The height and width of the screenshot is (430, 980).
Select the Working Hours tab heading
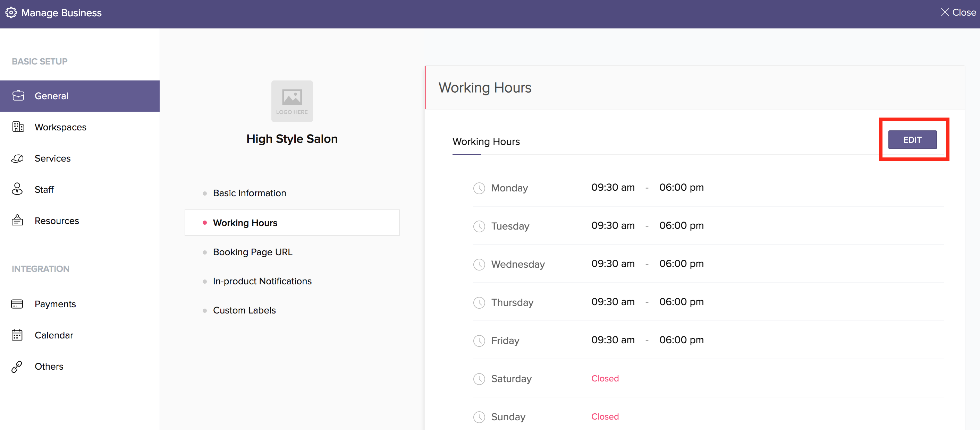click(x=485, y=141)
